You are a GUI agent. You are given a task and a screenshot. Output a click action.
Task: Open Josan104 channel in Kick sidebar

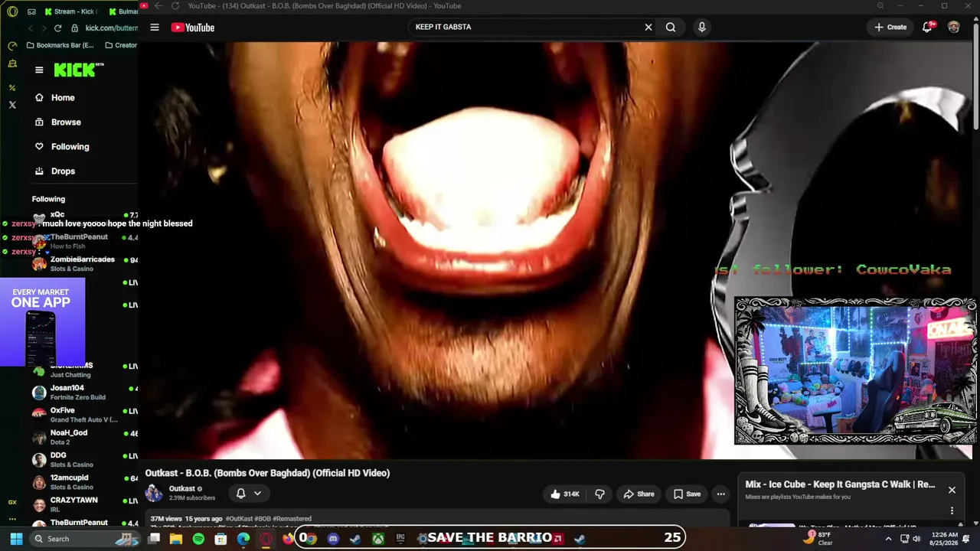click(84, 393)
